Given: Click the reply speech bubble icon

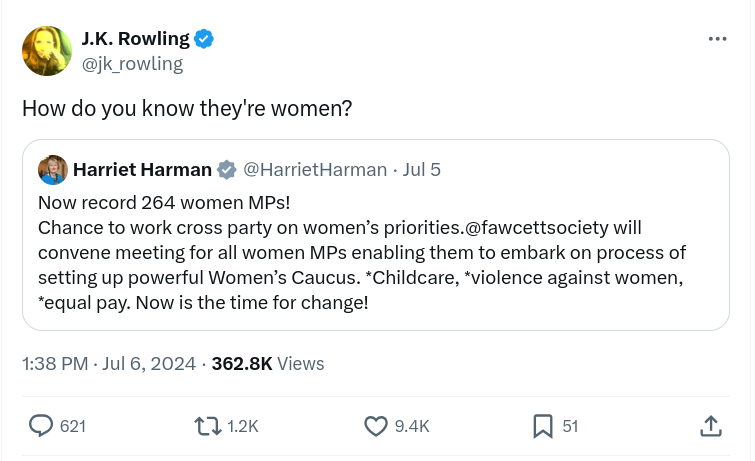Looking at the screenshot, I should pos(41,426).
